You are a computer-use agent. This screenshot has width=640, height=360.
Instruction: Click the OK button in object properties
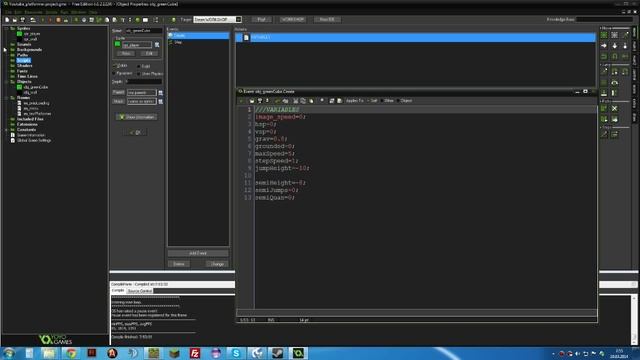point(136,132)
